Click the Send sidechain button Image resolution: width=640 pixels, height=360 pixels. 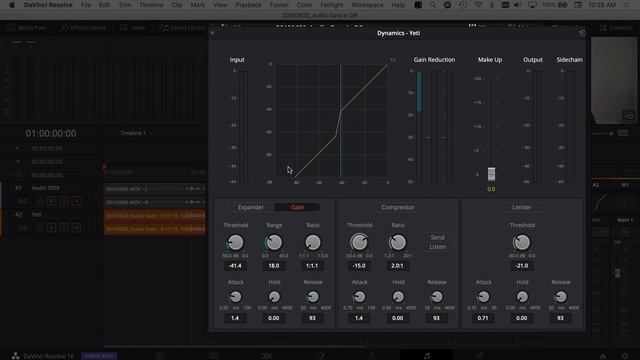437,238
